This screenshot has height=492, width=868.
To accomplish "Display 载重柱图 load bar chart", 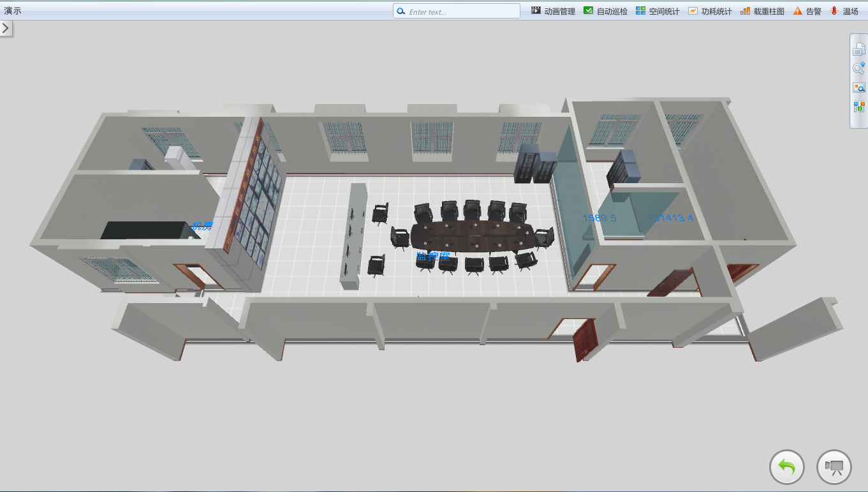I will tap(762, 11).
